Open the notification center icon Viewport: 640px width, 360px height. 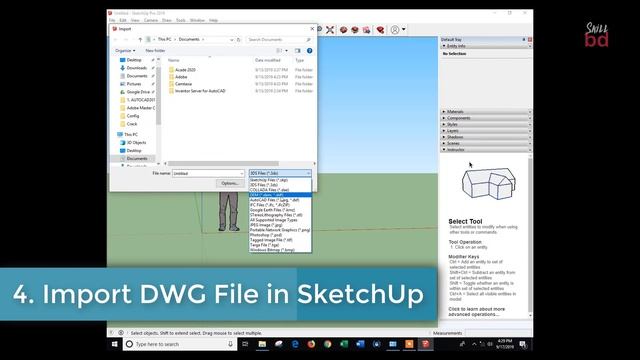pos(523,344)
